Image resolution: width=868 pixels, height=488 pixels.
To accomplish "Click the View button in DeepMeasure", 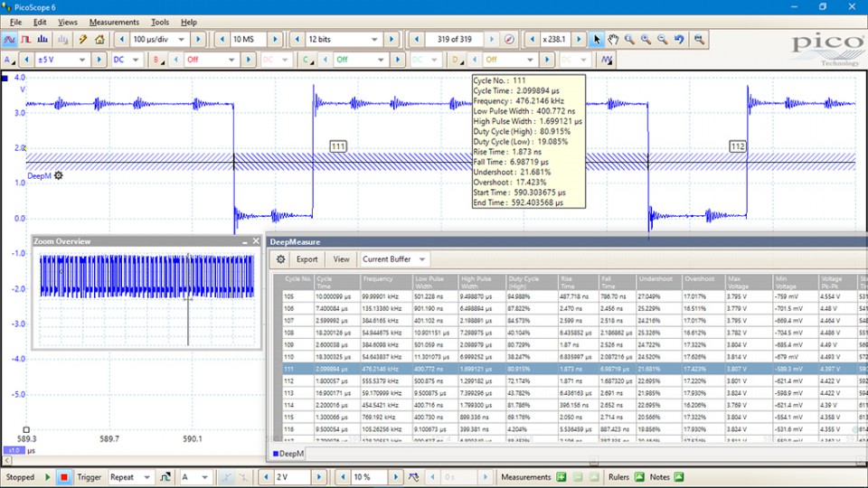I will (x=341, y=259).
